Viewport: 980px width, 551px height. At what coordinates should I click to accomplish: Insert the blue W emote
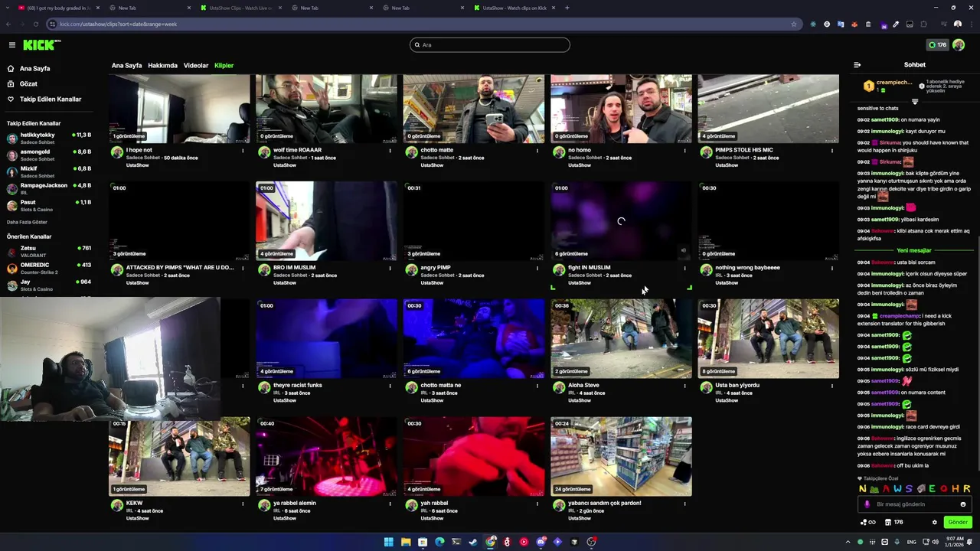pyautogui.click(x=897, y=489)
